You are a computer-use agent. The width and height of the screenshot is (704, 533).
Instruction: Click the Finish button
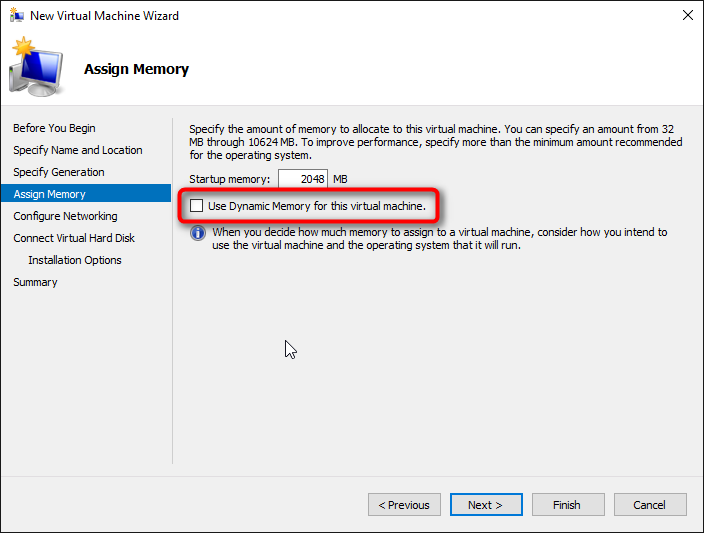click(x=568, y=505)
